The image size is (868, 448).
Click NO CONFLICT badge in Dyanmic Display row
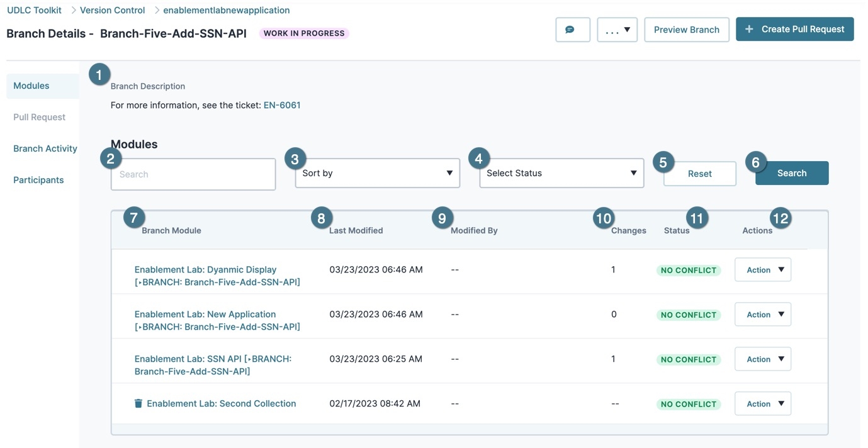[689, 270]
